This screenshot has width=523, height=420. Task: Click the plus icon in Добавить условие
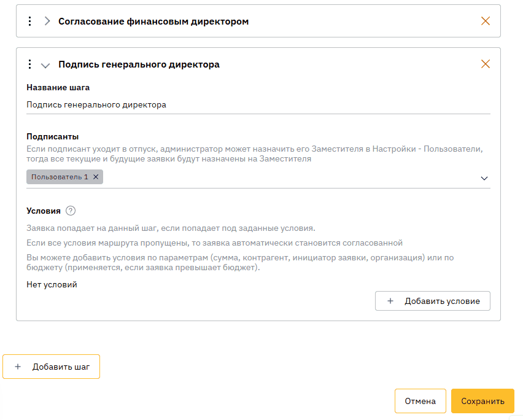click(390, 301)
